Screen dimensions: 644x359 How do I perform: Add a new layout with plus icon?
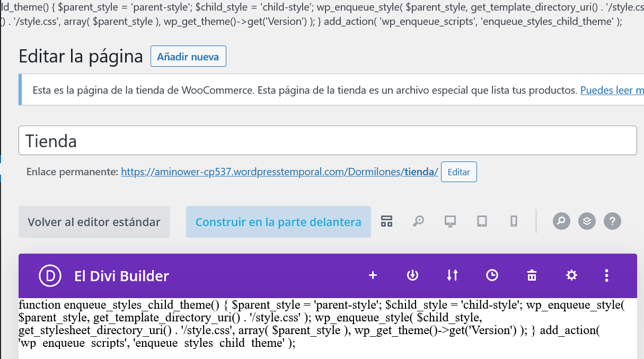point(373,275)
